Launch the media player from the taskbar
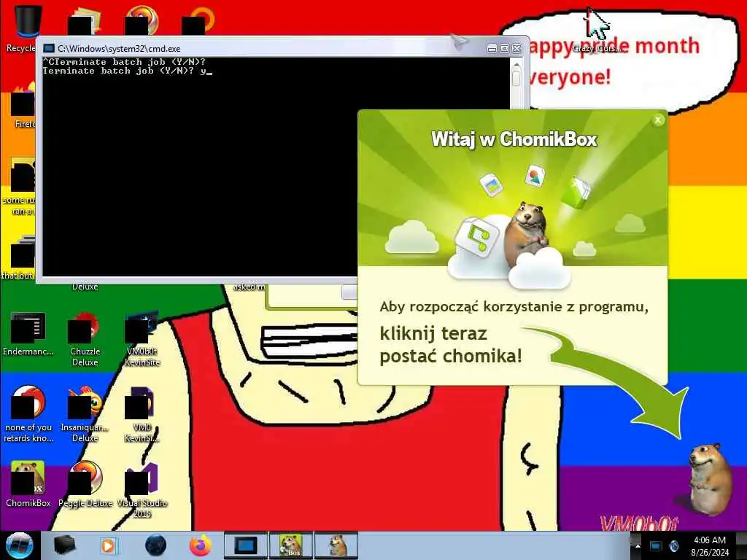 [x=108, y=545]
